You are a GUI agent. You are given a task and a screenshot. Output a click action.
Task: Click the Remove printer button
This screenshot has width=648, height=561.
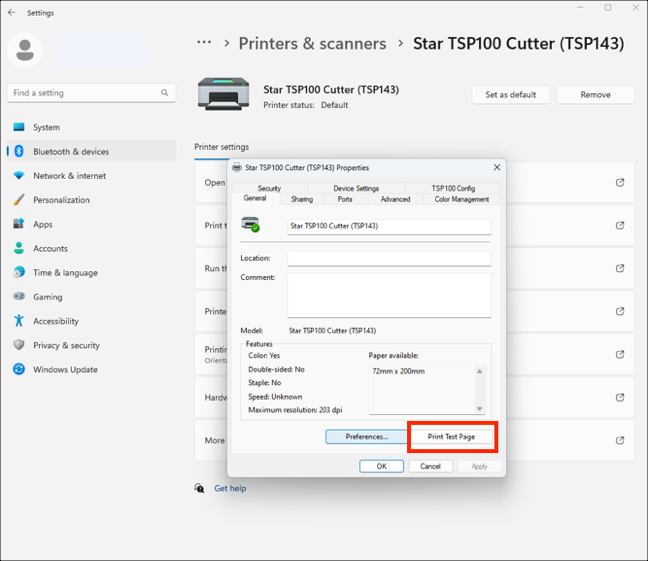pos(595,95)
